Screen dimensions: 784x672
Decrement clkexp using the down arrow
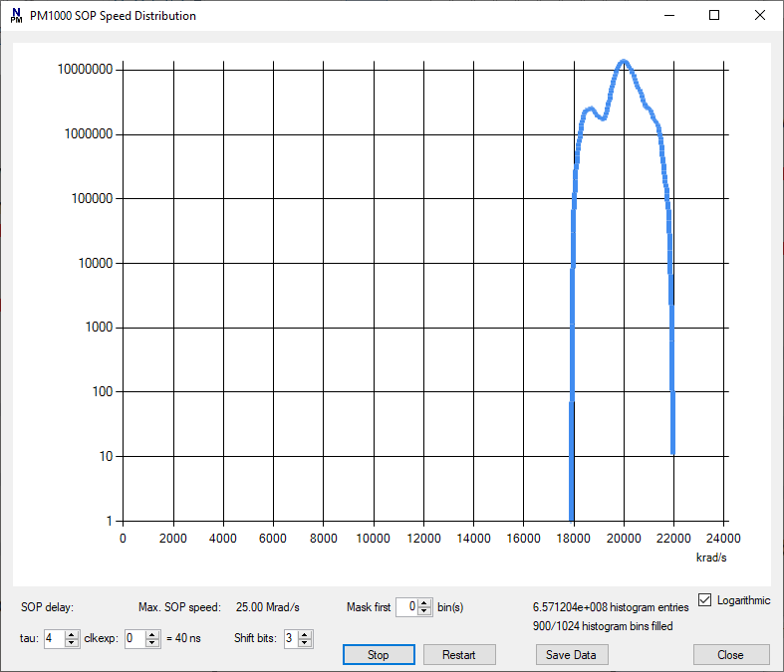pos(152,643)
